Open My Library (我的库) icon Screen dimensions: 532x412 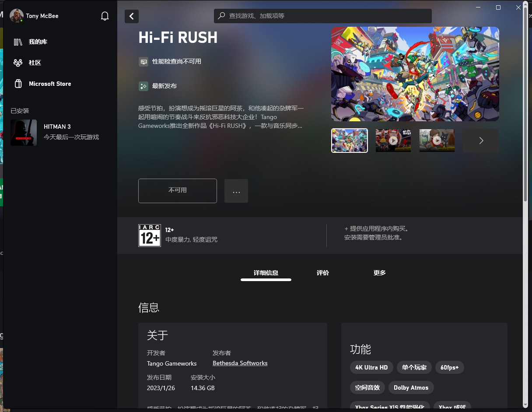pos(18,42)
